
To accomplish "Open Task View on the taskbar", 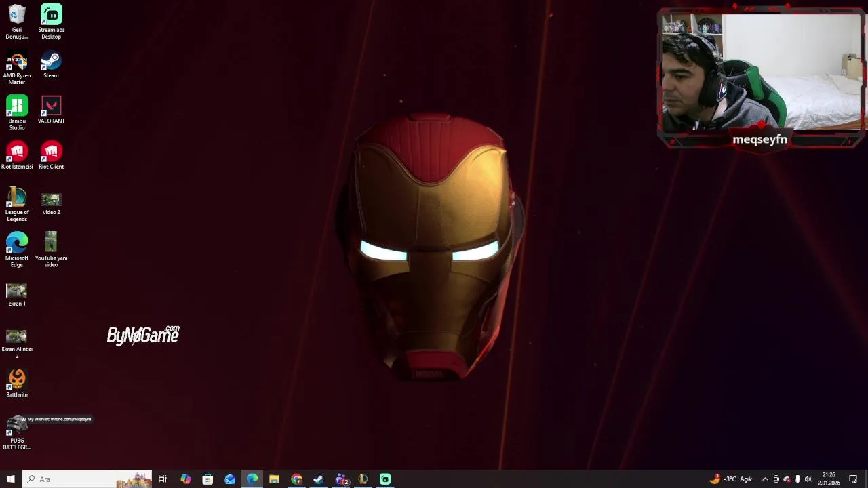I will click(163, 479).
